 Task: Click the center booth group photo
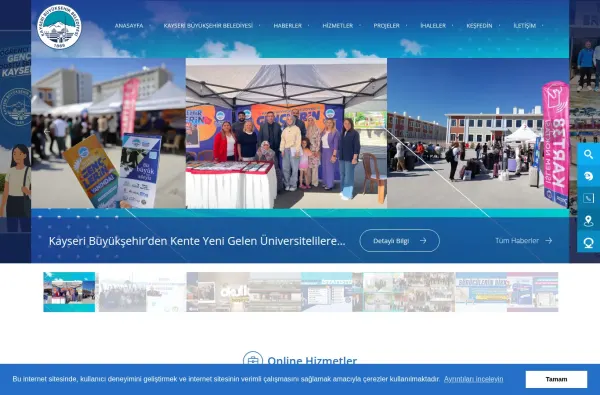pyautogui.click(x=286, y=133)
